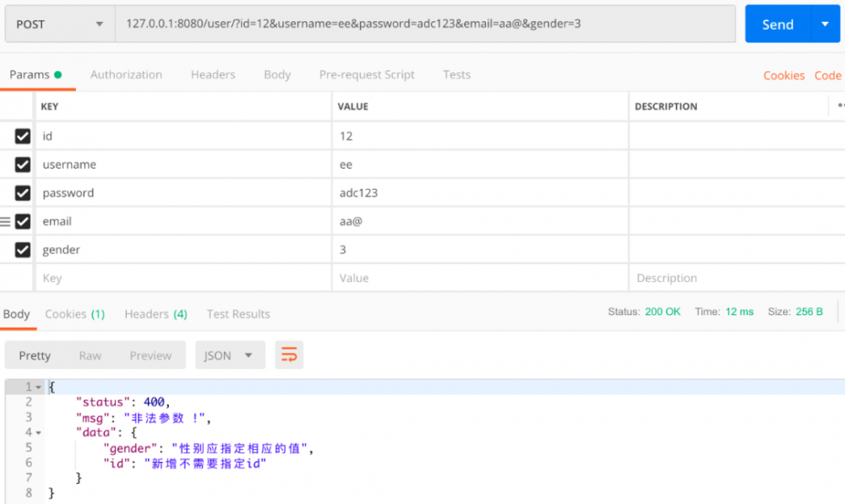Uncheck the id parameter checkbox
This screenshot has height=504, width=845.
[22, 136]
